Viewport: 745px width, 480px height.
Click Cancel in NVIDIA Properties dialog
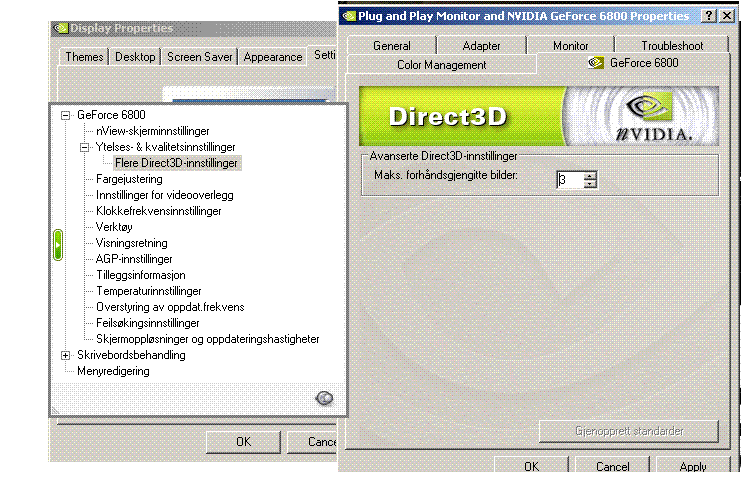pyautogui.click(x=612, y=466)
